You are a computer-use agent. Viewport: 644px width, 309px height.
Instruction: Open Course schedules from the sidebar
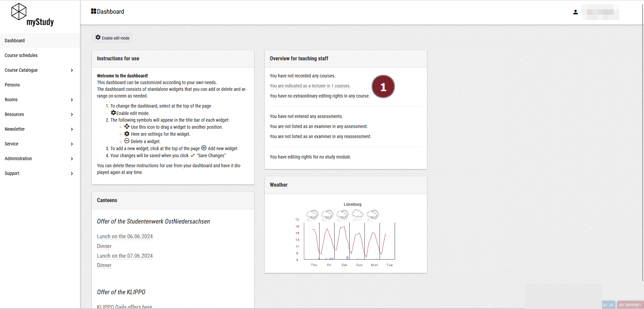(21, 55)
